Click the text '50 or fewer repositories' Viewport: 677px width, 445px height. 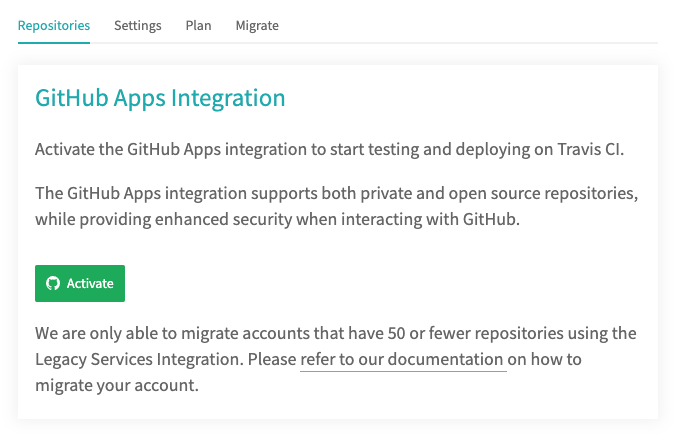(x=476, y=333)
